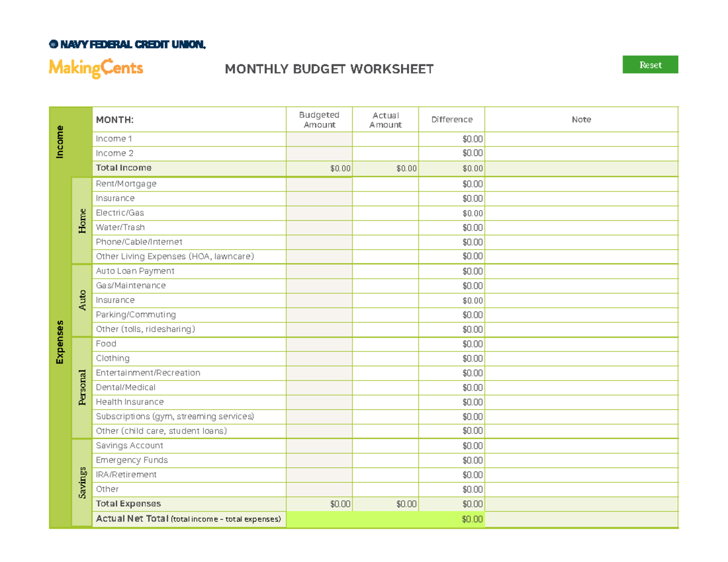
Task: Click Actual Amount field for Clothing
Action: pos(385,358)
